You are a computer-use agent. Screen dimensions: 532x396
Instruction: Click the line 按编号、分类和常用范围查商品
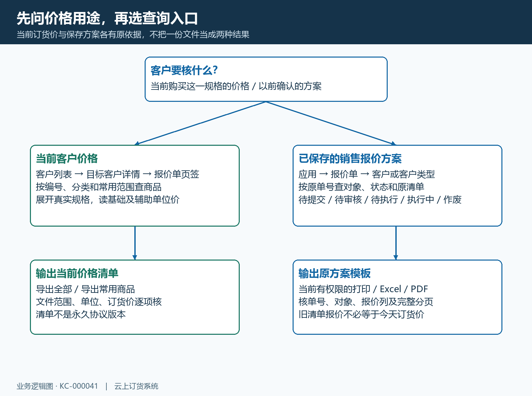pos(99,187)
